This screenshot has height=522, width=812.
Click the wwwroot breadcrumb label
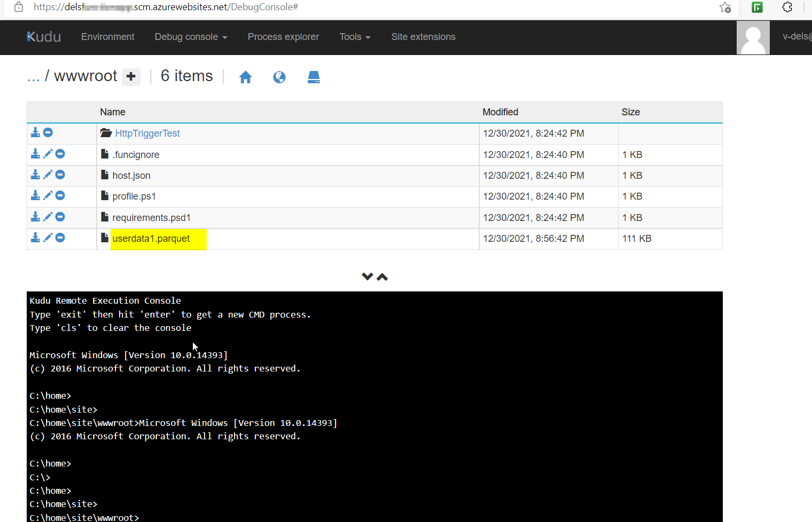tap(85, 76)
